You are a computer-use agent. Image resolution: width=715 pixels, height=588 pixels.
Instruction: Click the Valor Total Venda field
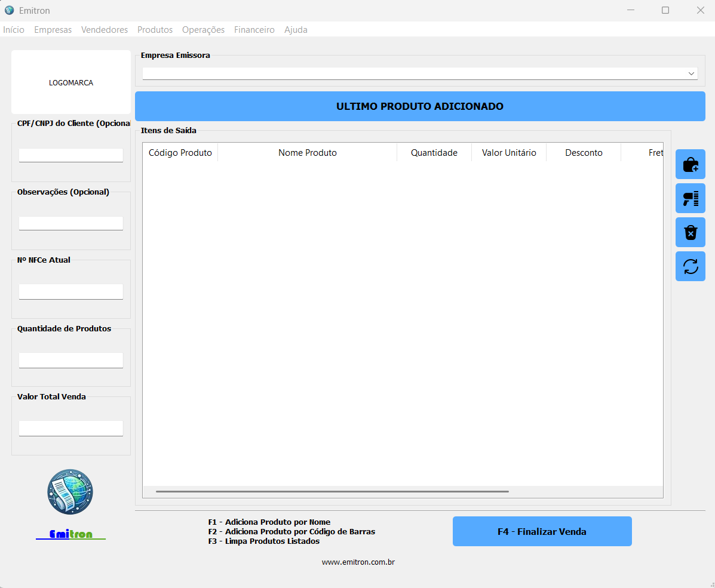pos(70,428)
